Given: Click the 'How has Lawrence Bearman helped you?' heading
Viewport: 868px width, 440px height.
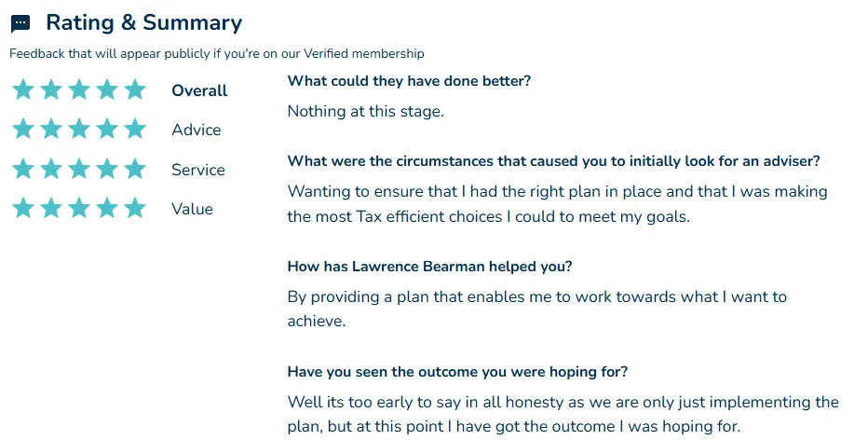Looking at the screenshot, I should pos(429,267).
